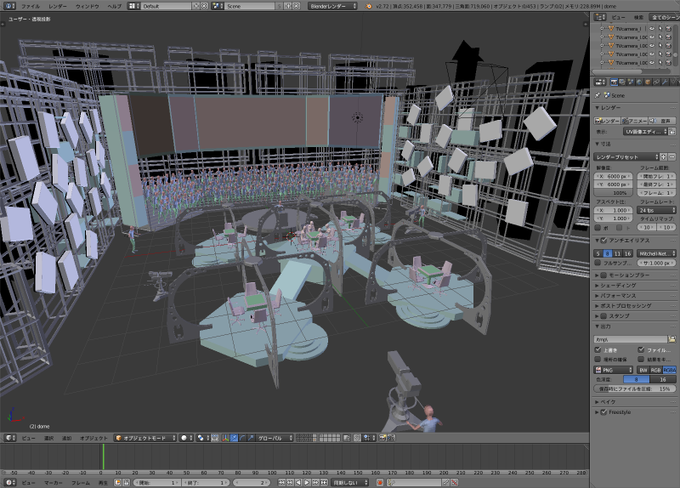Expand the first TVcamera tree item
This screenshot has width=680, height=488.
[602, 29]
